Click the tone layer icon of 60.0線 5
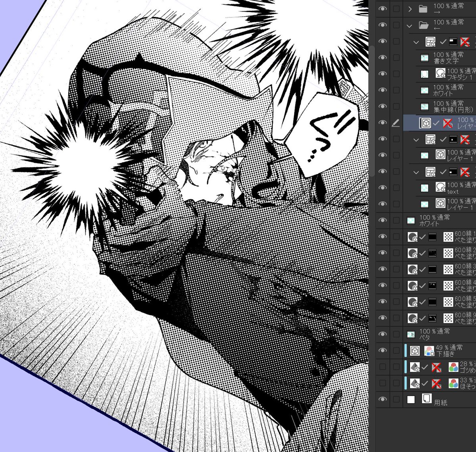This screenshot has height=452, width=476. click(x=413, y=302)
